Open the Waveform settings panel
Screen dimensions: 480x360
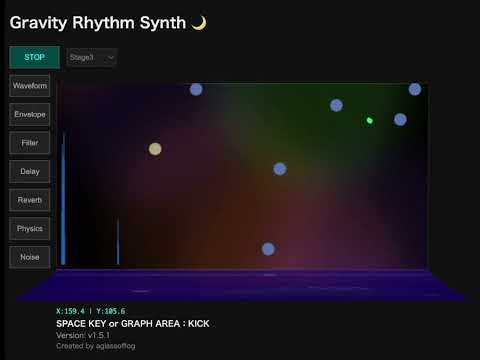tap(30, 86)
